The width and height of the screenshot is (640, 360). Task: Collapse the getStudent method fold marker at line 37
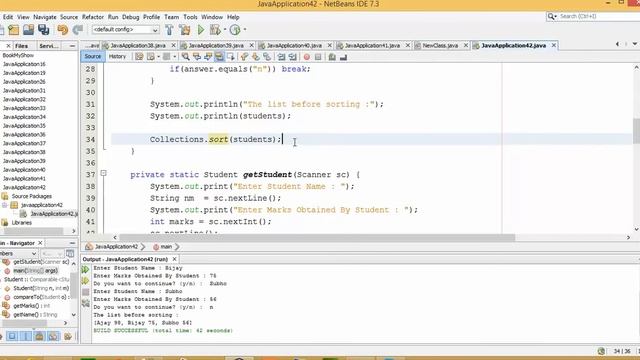pyautogui.click(x=103, y=173)
